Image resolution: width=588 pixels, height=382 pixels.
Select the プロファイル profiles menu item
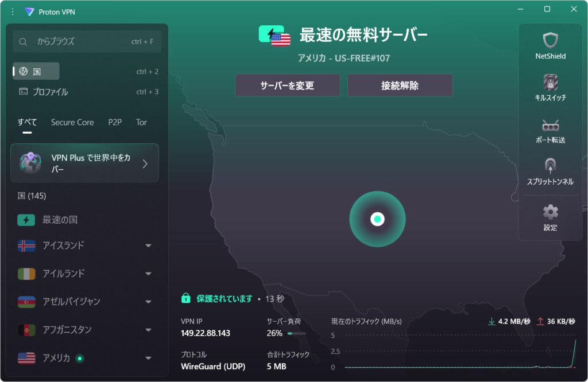[x=43, y=92]
